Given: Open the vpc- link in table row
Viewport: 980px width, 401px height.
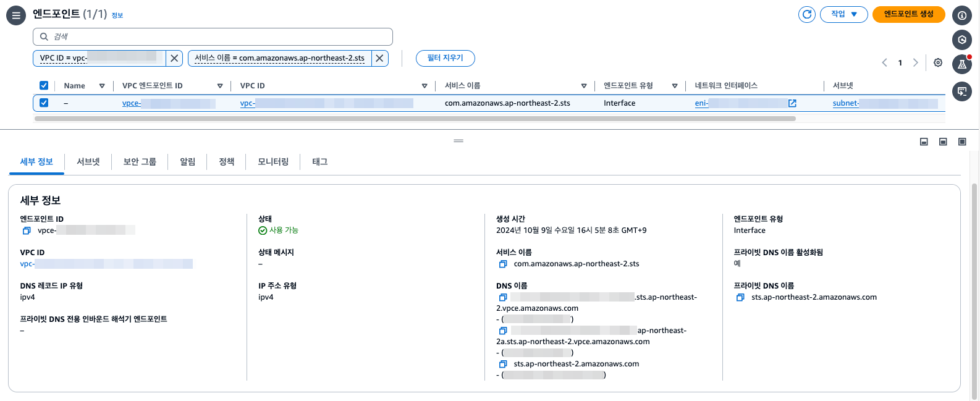Looking at the screenshot, I should point(326,103).
